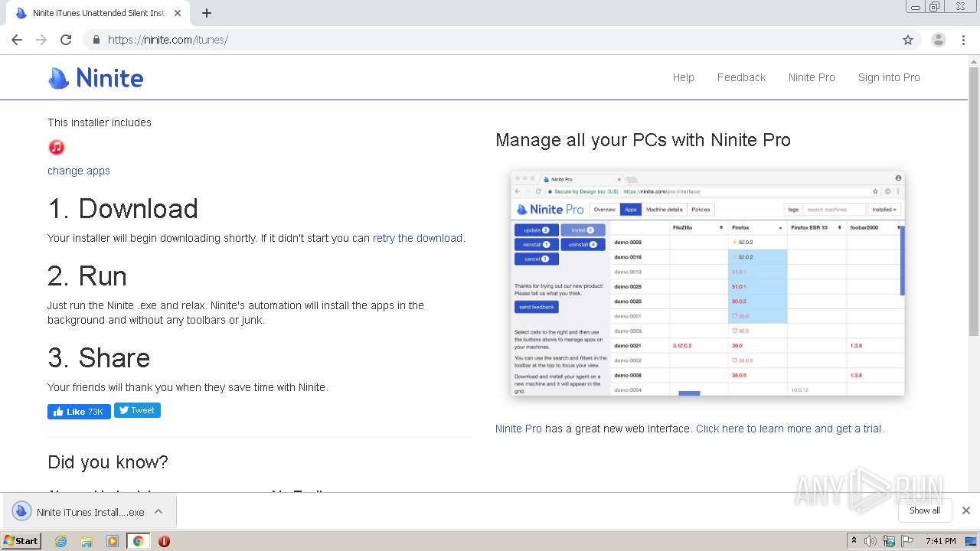View site info padlock icon
This screenshot has width=980, height=551.
tap(96, 40)
